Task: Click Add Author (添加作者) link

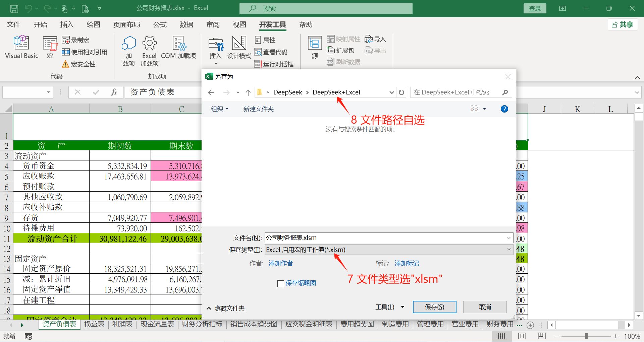Action: (280, 263)
